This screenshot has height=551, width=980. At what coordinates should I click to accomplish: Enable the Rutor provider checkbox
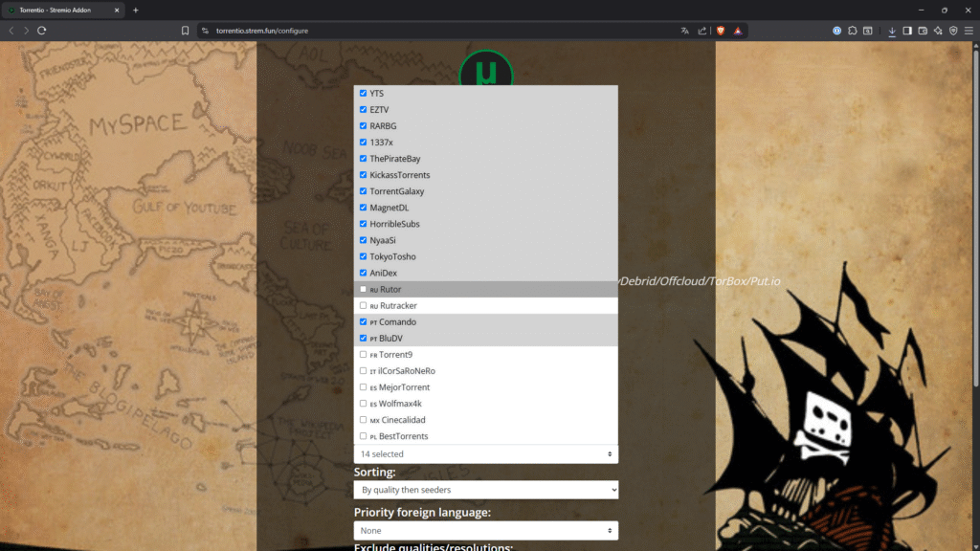click(363, 289)
